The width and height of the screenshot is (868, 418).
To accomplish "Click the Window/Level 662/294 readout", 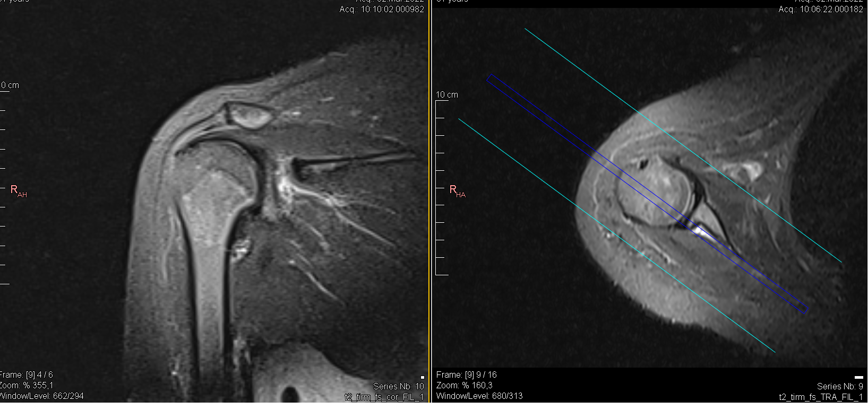I will (x=41, y=396).
